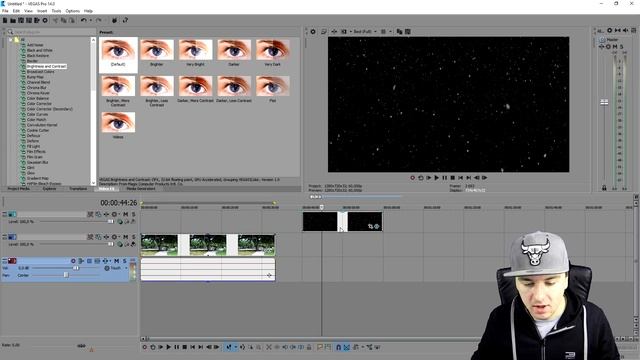Solo the second video track
Viewport: 640px width, 360px height.
(x=133, y=237)
